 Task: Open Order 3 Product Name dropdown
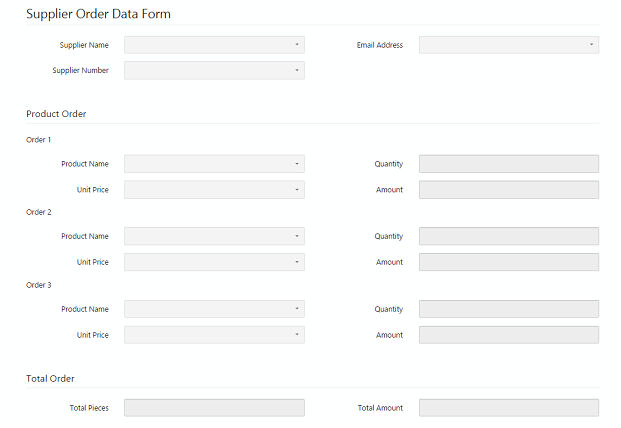(x=214, y=309)
